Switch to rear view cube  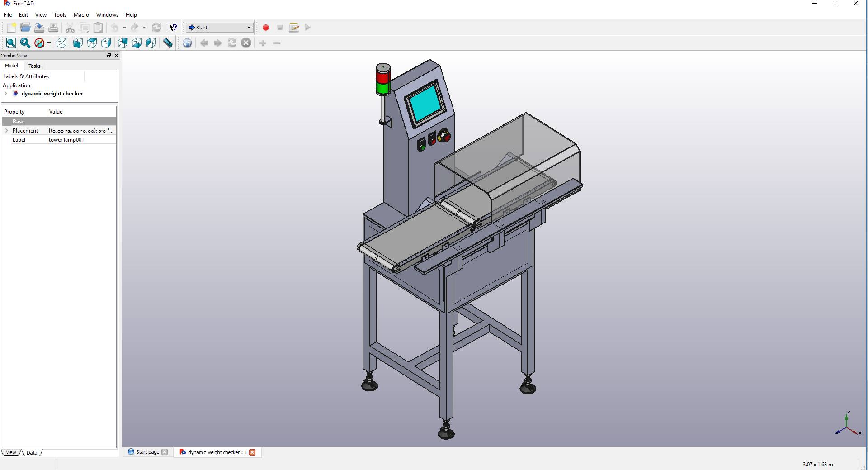pyautogui.click(x=123, y=43)
